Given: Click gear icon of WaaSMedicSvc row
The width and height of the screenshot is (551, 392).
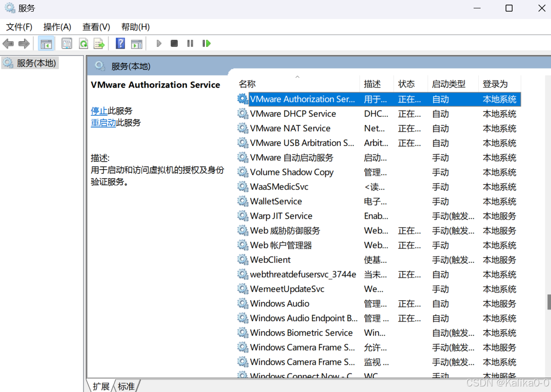Looking at the screenshot, I should click(x=242, y=187).
